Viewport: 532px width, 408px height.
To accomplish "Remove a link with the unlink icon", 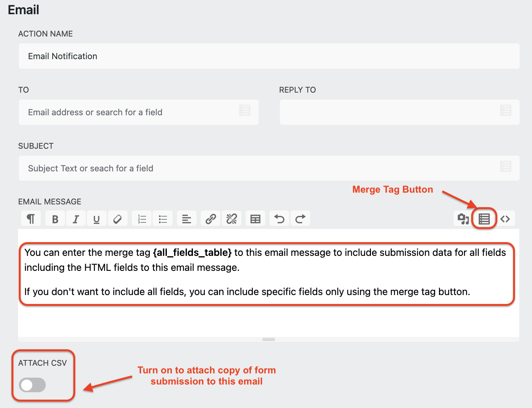I will click(x=231, y=218).
